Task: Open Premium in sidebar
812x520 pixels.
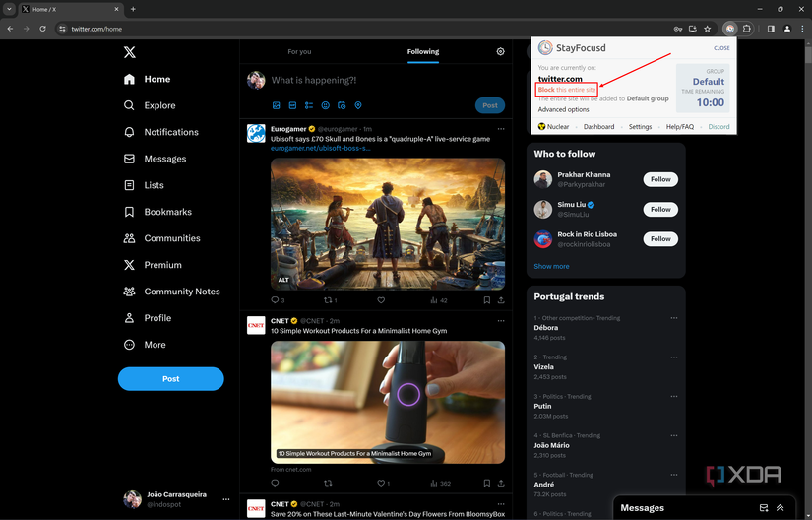Action: 153,265
